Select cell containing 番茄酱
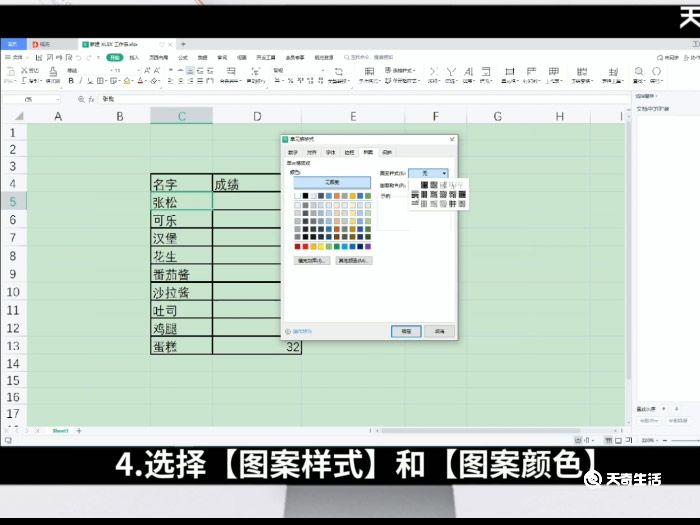The image size is (700, 525). click(x=181, y=274)
